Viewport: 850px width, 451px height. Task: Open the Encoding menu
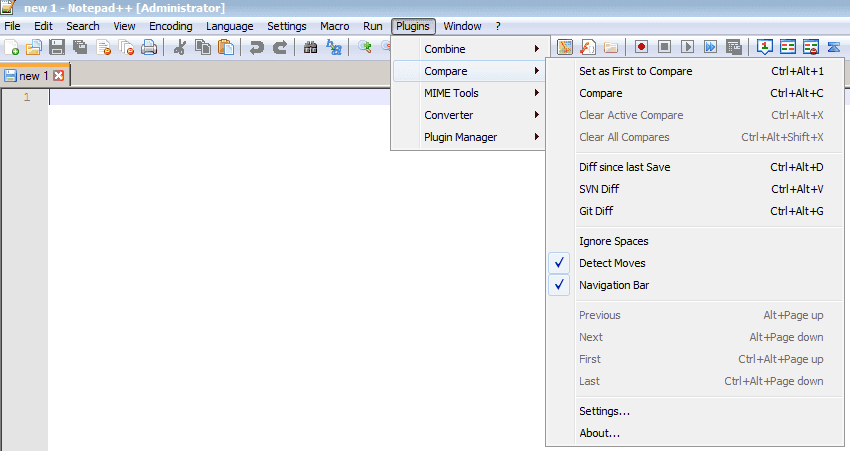[171, 26]
